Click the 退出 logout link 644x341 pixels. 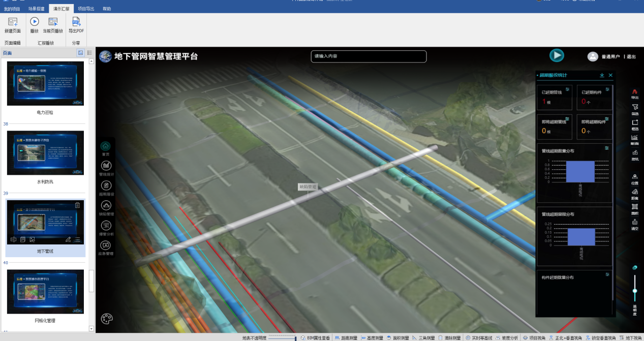click(631, 56)
